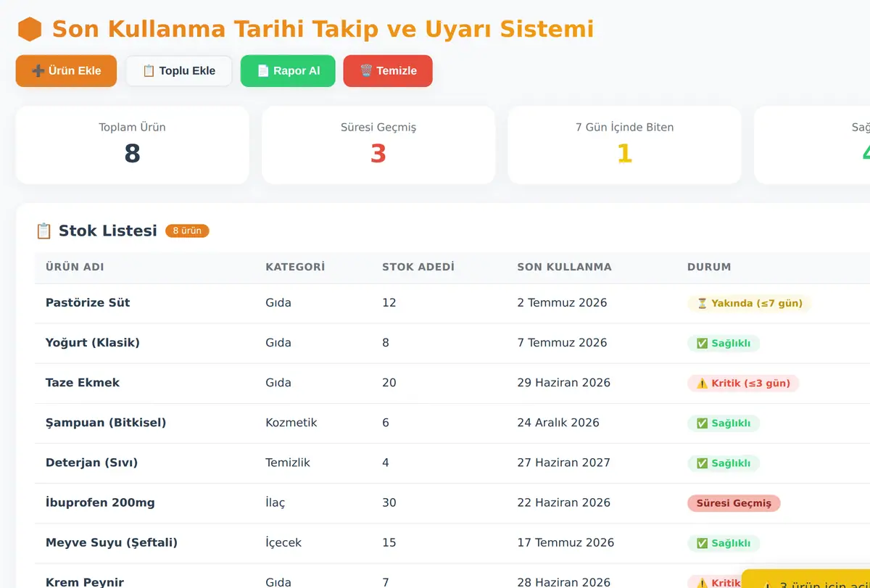Click the Rapor Al button
The height and width of the screenshot is (588, 870).
tap(288, 71)
